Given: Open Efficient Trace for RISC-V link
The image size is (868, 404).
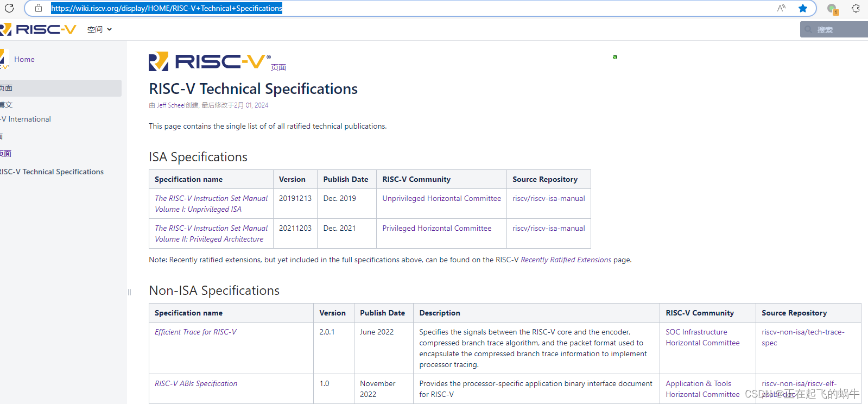Looking at the screenshot, I should point(195,332).
